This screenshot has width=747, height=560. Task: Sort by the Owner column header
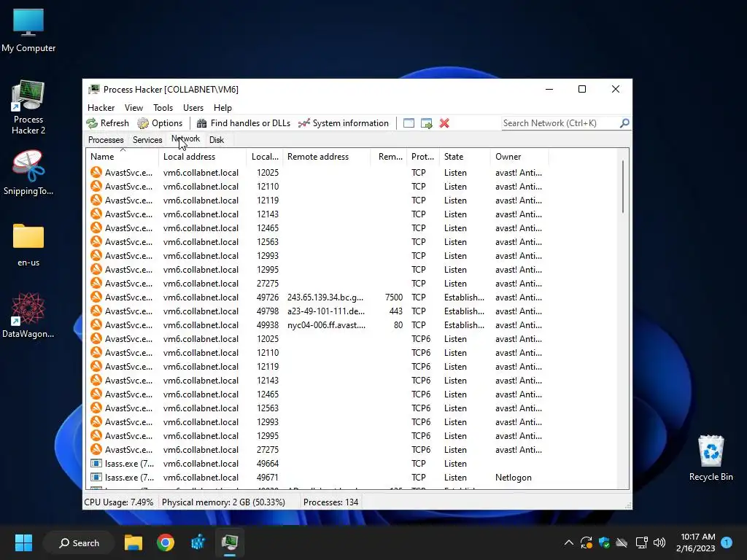click(x=519, y=157)
